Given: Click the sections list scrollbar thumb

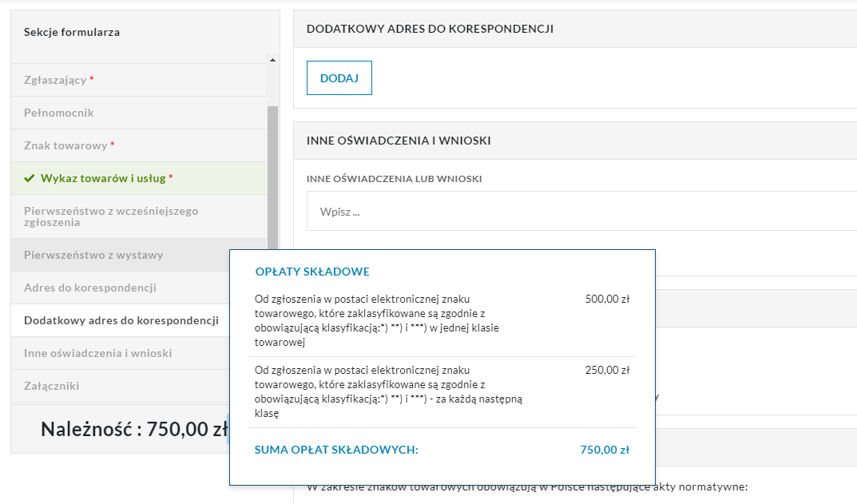Looking at the screenshot, I should pyautogui.click(x=272, y=176).
